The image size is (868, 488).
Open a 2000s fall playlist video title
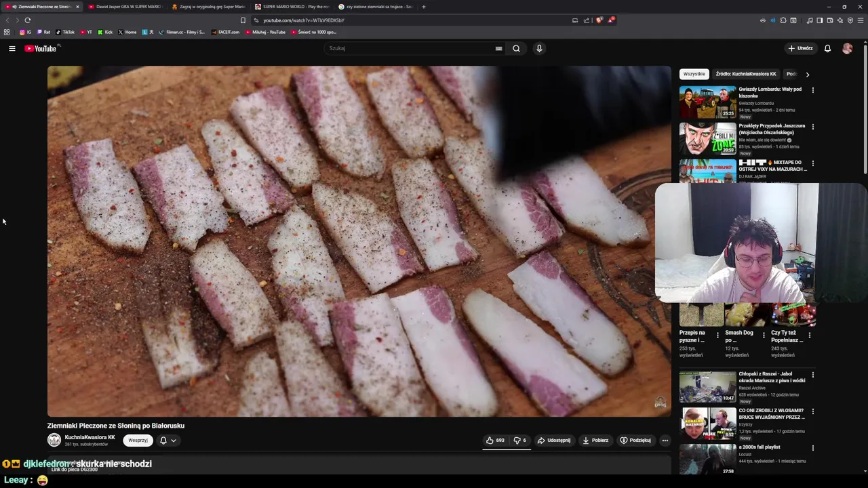tap(759, 447)
